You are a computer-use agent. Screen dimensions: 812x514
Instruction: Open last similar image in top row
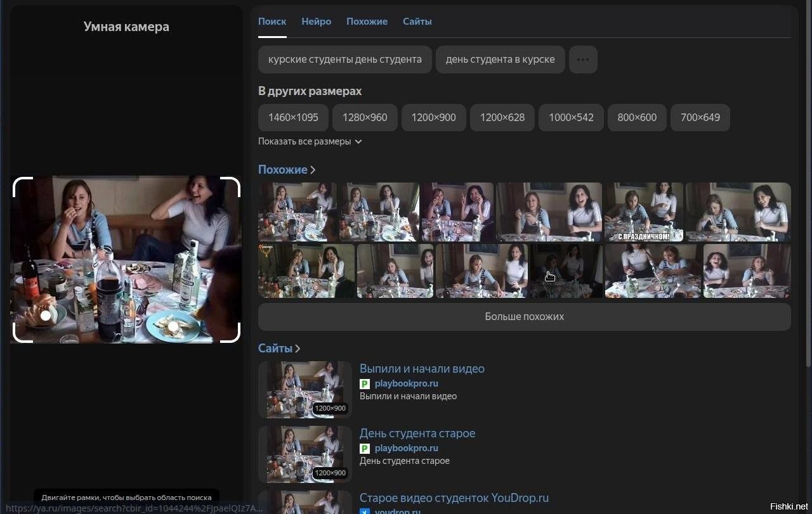point(738,212)
